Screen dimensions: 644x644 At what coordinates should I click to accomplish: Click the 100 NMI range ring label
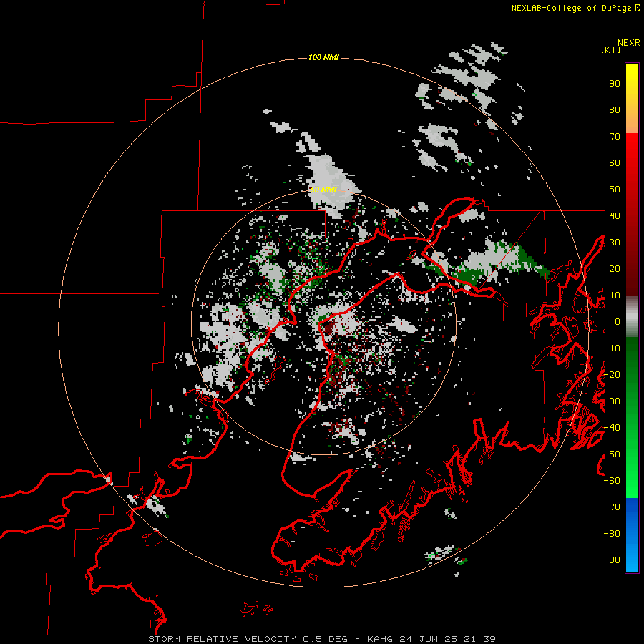pos(323,57)
